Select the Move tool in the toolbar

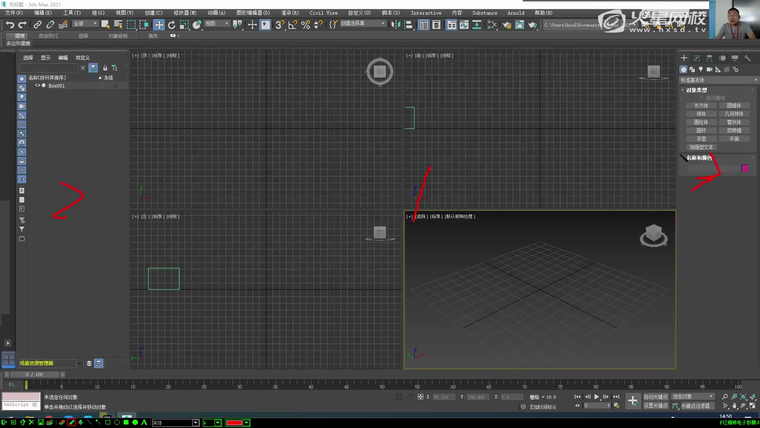click(159, 24)
